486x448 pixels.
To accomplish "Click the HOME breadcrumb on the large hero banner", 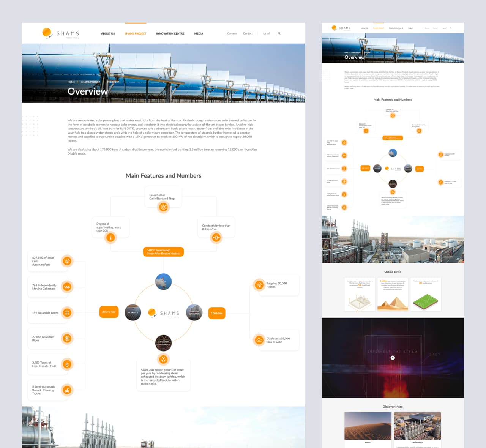I will click(71, 82).
